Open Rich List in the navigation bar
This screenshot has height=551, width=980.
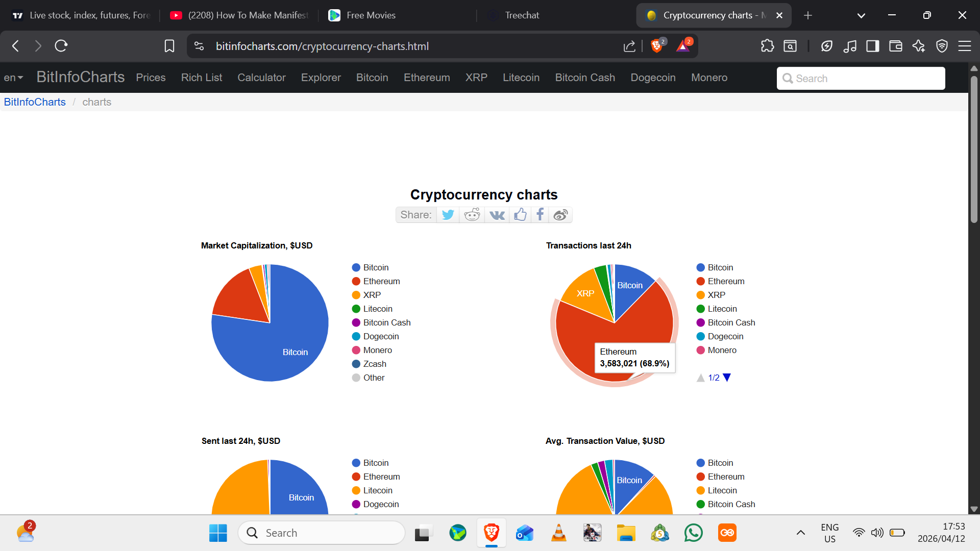click(202, 78)
